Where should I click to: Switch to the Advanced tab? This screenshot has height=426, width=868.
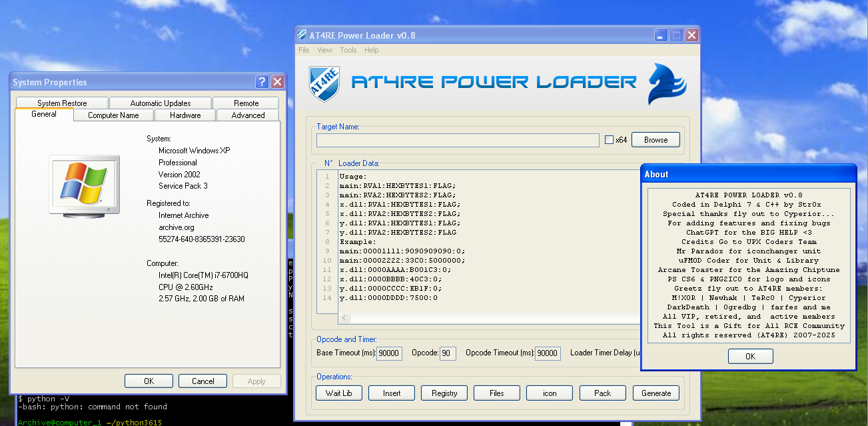248,115
